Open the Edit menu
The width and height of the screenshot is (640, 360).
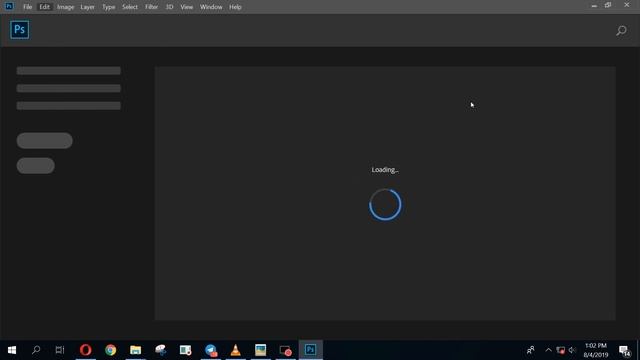coord(44,7)
